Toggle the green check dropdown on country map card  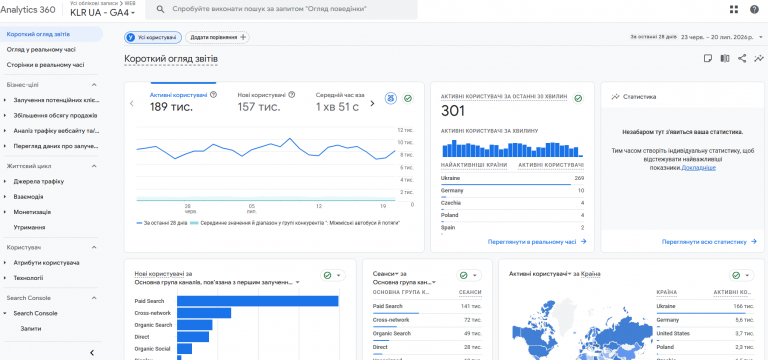pos(741,275)
